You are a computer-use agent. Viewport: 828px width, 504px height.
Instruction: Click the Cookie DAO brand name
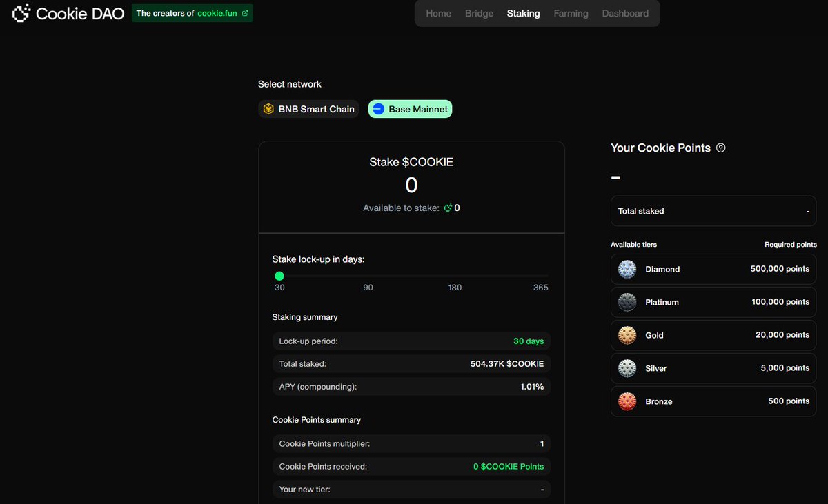(80, 13)
